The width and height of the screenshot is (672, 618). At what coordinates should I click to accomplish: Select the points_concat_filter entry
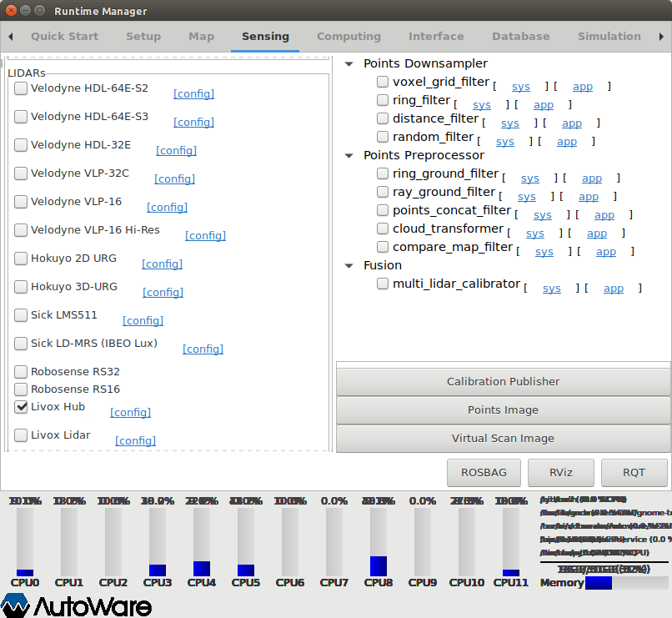click(x=452, y=210)
